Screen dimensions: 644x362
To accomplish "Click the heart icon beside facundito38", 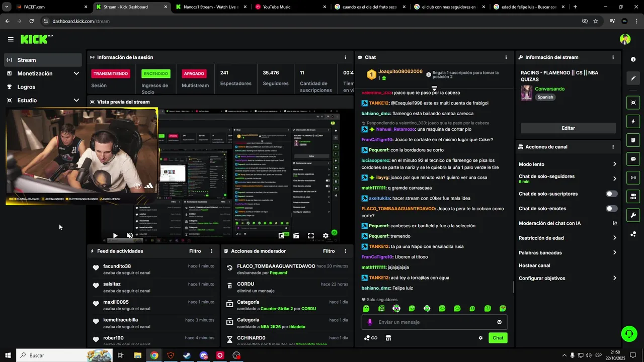I will click(96, 268).
